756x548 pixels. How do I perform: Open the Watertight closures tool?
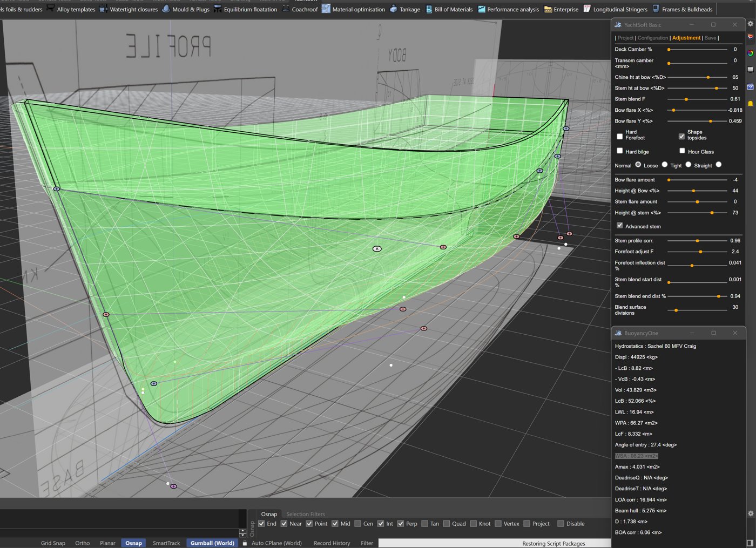[129, 9]
